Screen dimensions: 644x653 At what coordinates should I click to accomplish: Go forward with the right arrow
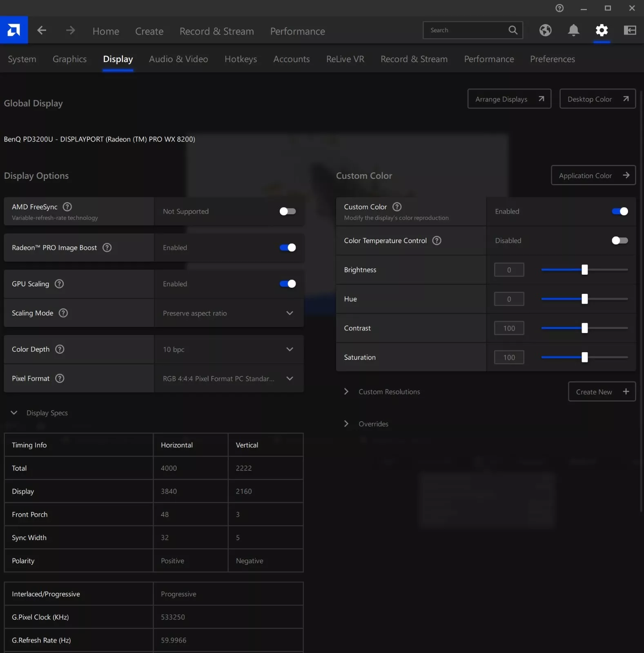coord(70,30)
